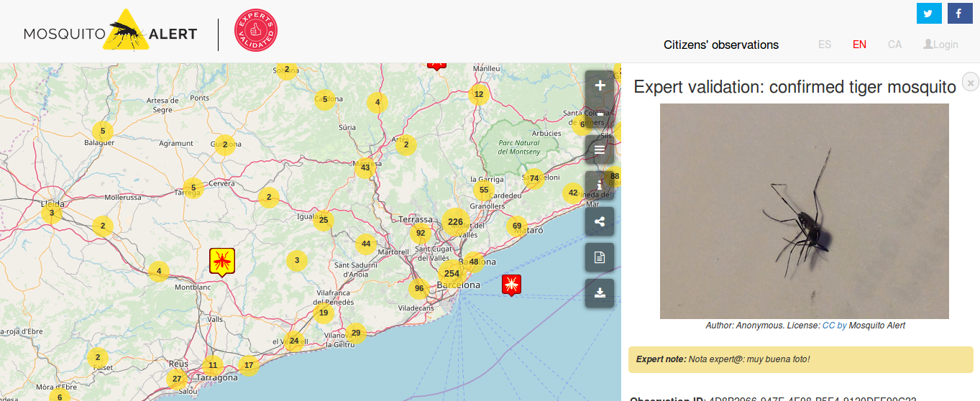Click the Mosquito Alert logo
The image size is (980, 401).
point(110,31)
